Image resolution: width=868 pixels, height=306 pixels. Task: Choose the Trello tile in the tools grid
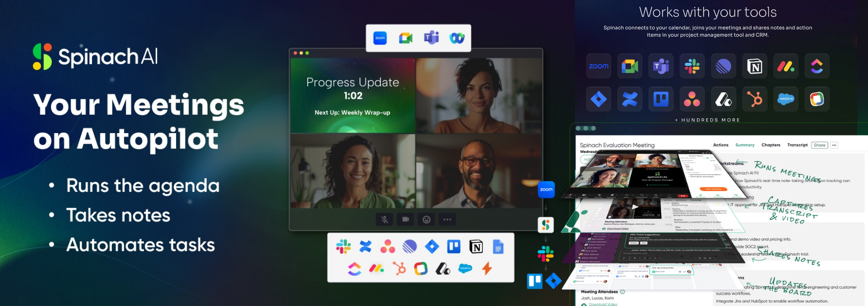(x=661, y=99)
